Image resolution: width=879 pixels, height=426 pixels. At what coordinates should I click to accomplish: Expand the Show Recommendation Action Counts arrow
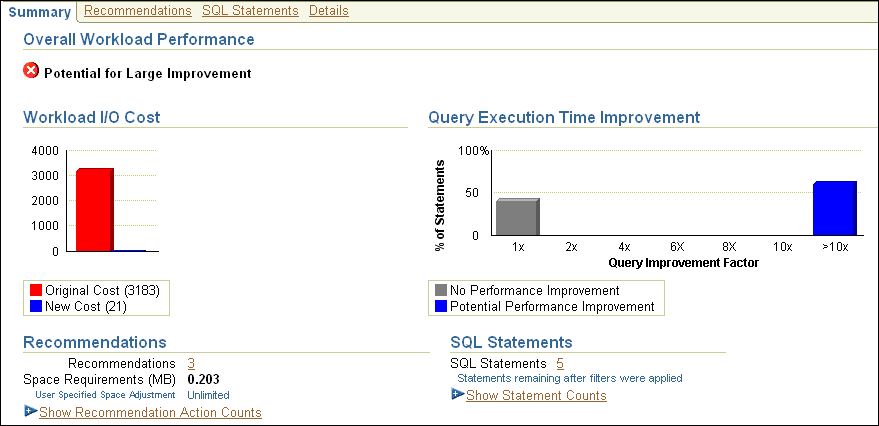click(30, 412)
